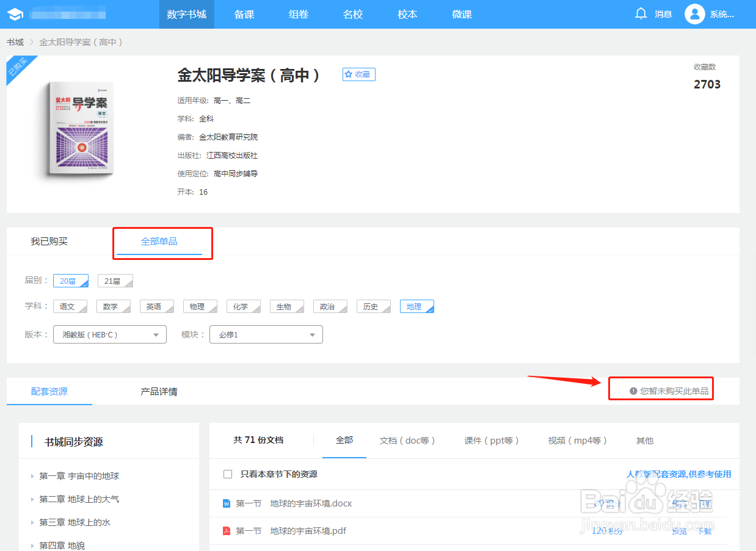Filter by 其他 resource type
This screenshot has height=551, width=756.
[x=645, y=440]
